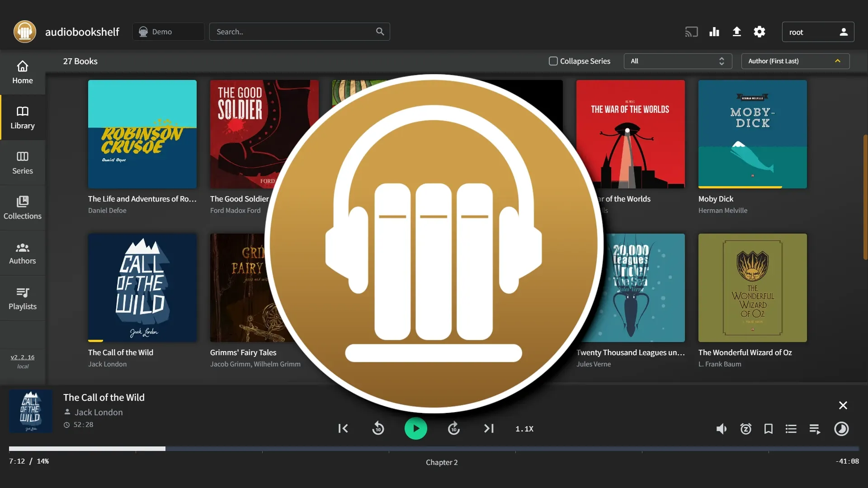The image size is (868, 488).
Task: Mute the player volume
Action: [x=721, y=429]
